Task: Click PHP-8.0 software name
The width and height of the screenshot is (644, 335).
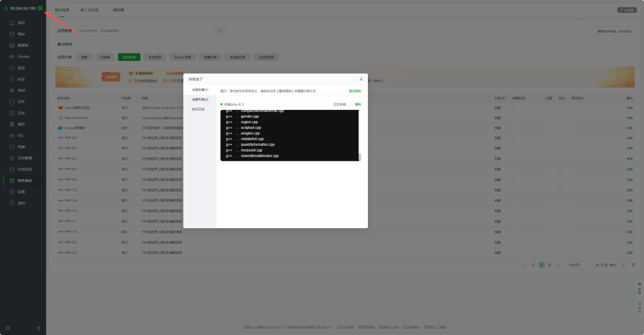Action: pyautogui.click(x=70, y=179)
